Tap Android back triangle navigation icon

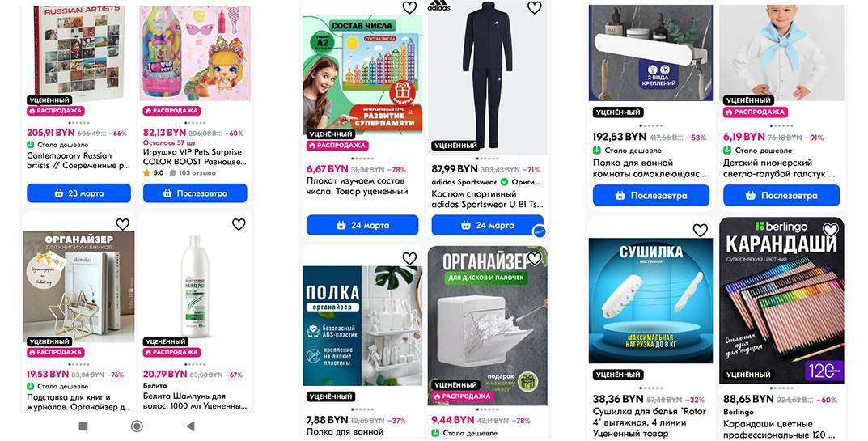[x=190, y=426]
